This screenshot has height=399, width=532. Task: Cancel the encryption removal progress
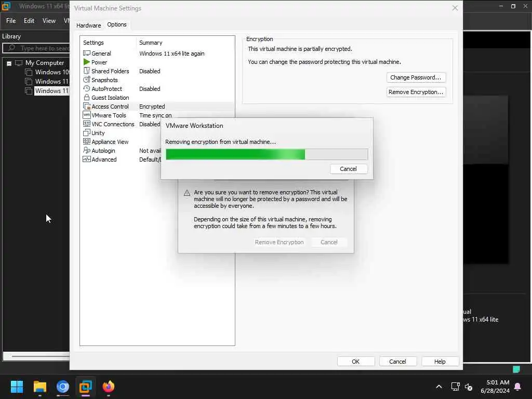349,169
